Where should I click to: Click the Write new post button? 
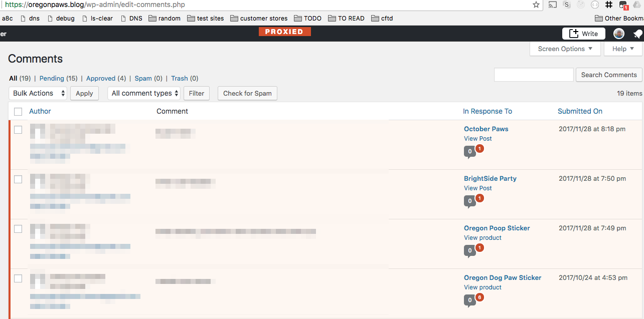(584, 34)
